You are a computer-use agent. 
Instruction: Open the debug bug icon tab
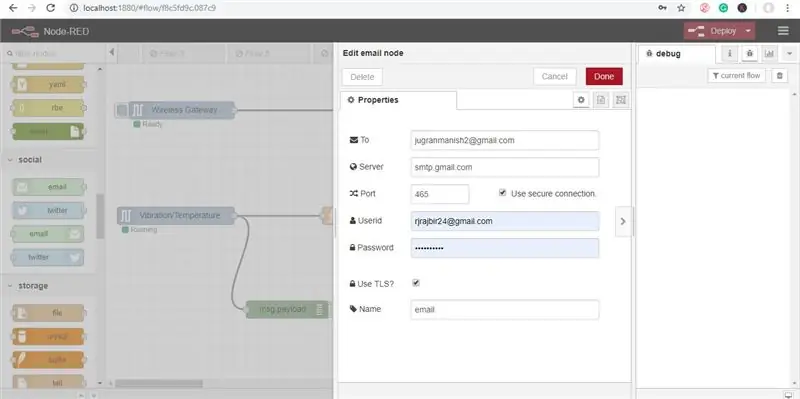(749, 53)
